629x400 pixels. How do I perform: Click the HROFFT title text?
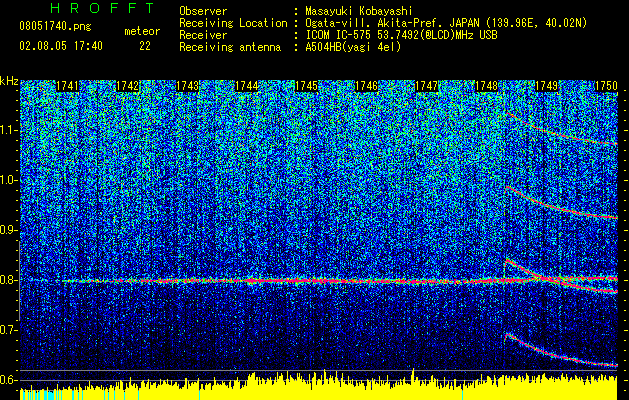(x=102, y=8)
